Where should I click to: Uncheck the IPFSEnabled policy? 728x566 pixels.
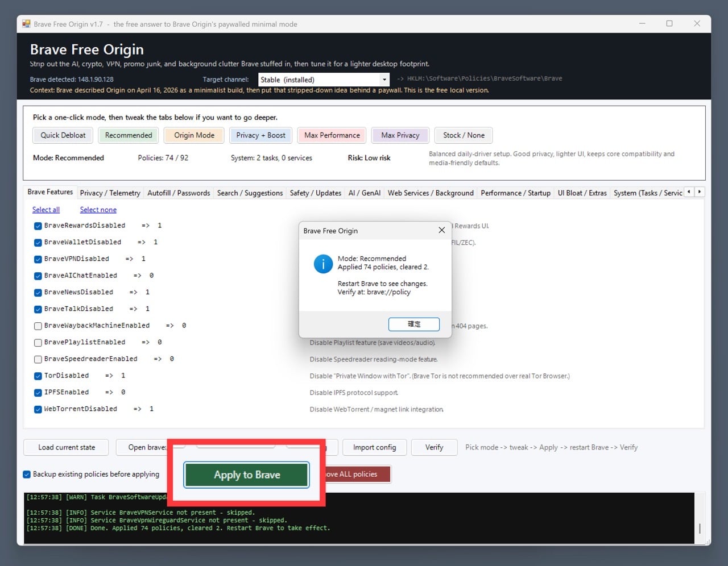(x=38, y=393)
